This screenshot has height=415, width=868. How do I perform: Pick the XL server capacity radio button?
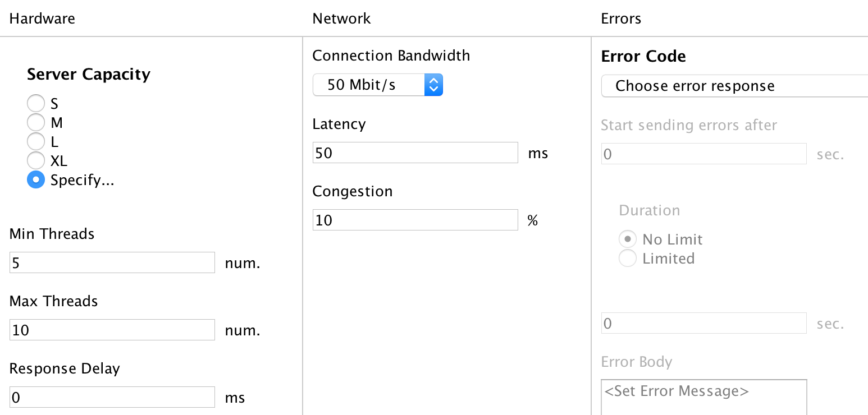36,161
